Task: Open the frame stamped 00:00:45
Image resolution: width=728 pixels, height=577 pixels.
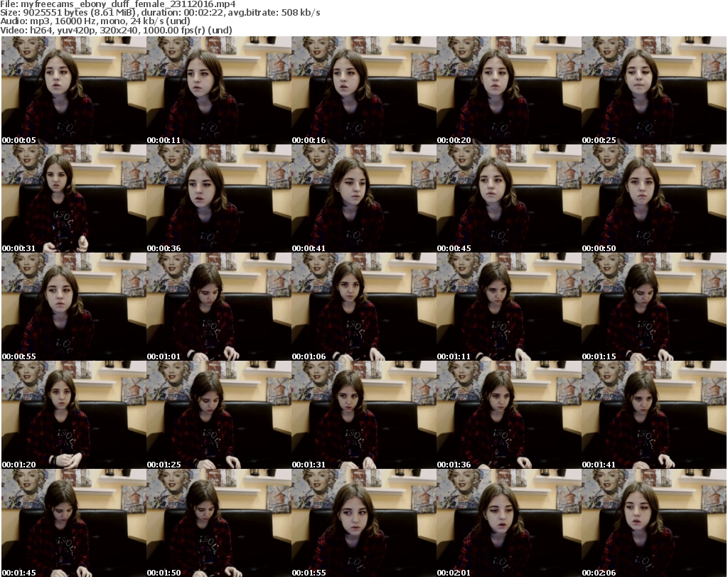Action: [509, 198]
